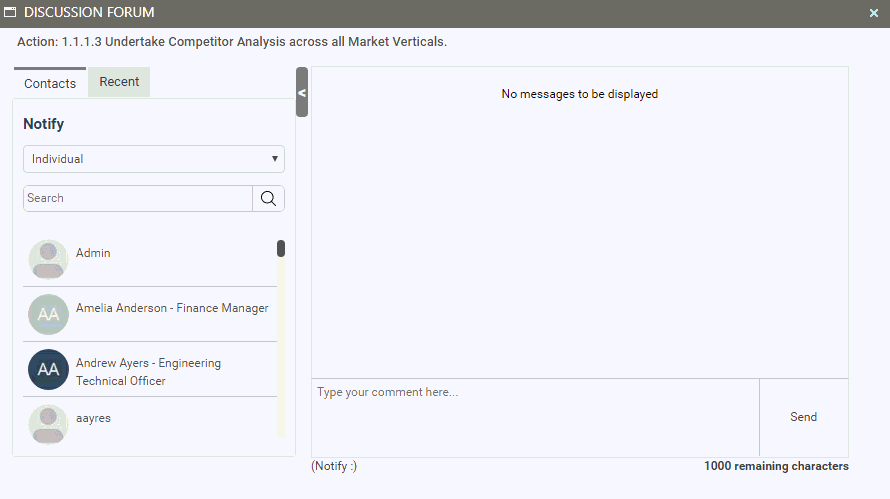Click the comment text area

(x=535, y=417)
